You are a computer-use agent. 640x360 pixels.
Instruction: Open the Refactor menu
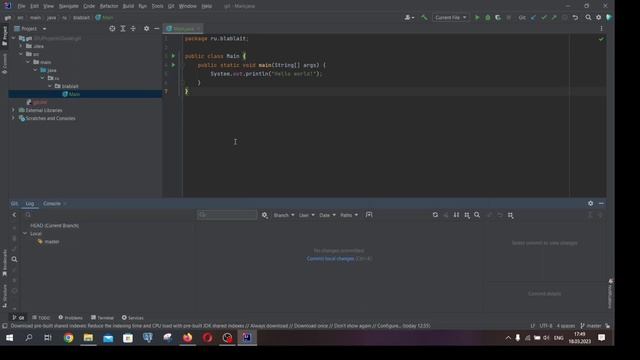(x=109, y=6)
